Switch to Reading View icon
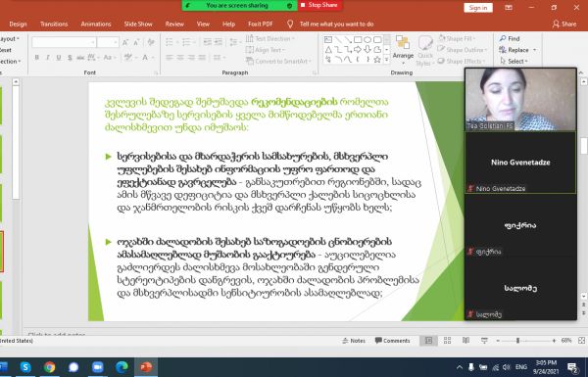Screen dimensions: 588x377 465,340
